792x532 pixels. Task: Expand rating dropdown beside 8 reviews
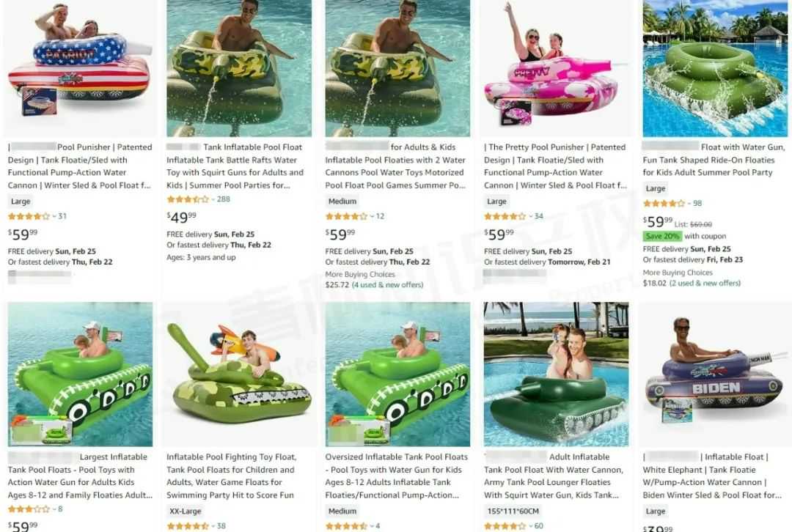54,509
